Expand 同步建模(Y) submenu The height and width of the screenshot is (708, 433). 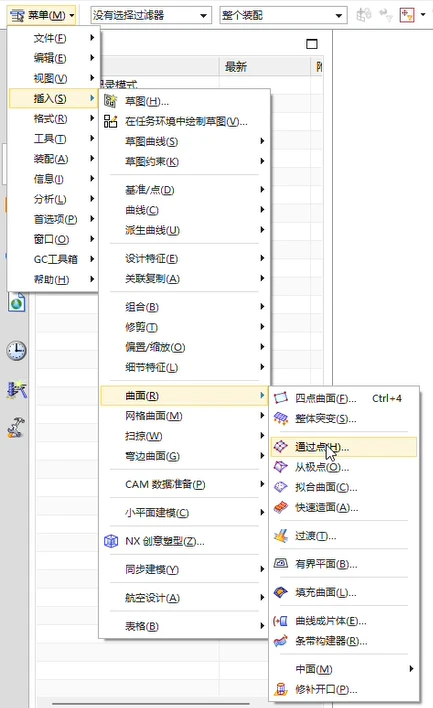coord(185,569)
